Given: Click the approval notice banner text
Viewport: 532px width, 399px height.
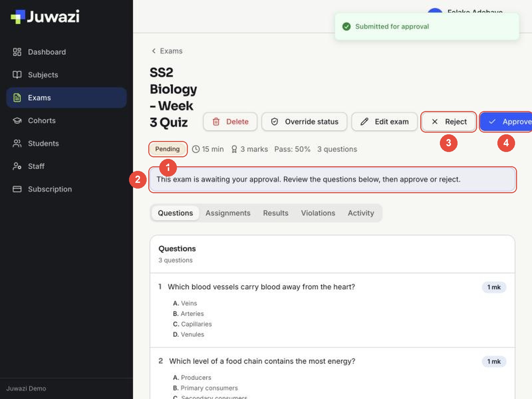Looking at the screenshot, I should click(x=309, y=180).
